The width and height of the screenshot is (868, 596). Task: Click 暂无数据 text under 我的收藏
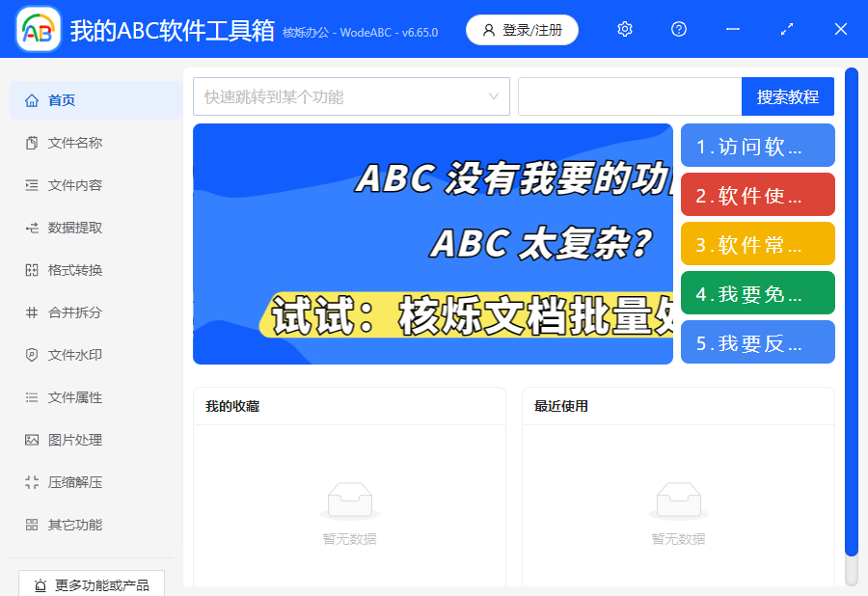point(350,539)
